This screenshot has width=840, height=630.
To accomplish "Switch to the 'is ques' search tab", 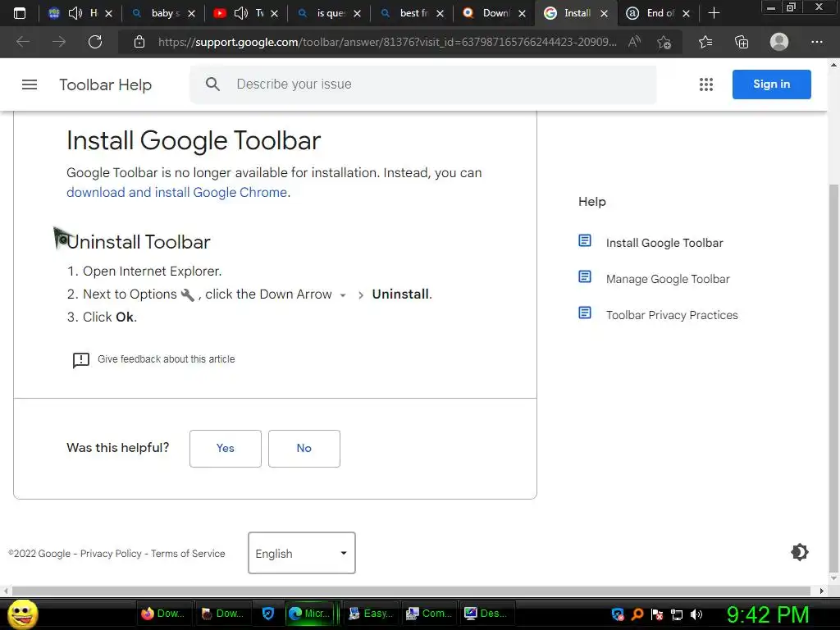I will 329,13.
